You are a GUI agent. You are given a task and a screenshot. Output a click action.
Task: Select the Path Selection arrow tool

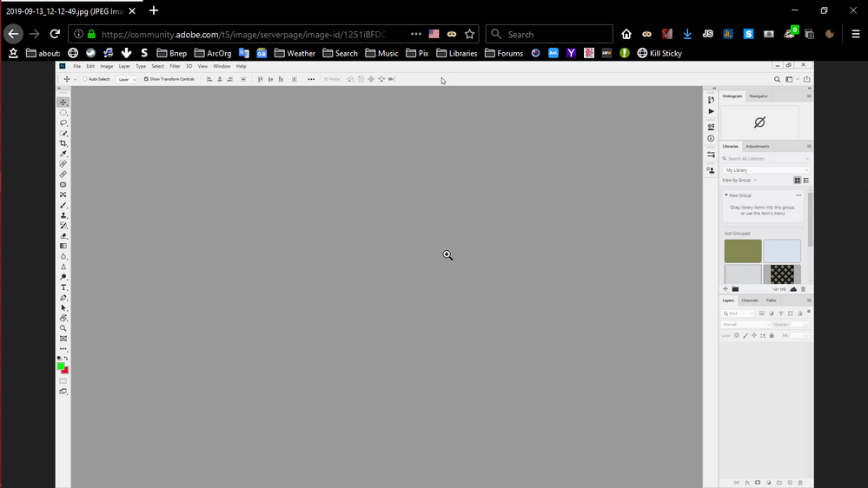tap(63, 308)
